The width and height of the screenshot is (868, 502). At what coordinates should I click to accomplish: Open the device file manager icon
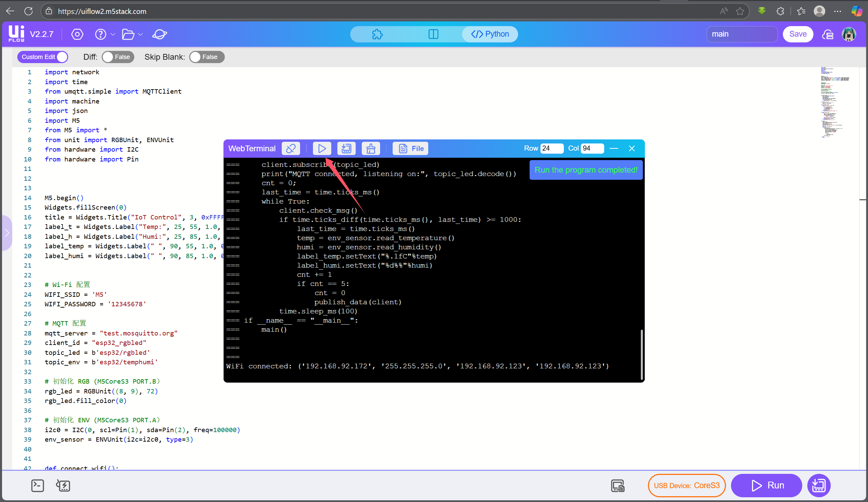click(x=617, y=485)
